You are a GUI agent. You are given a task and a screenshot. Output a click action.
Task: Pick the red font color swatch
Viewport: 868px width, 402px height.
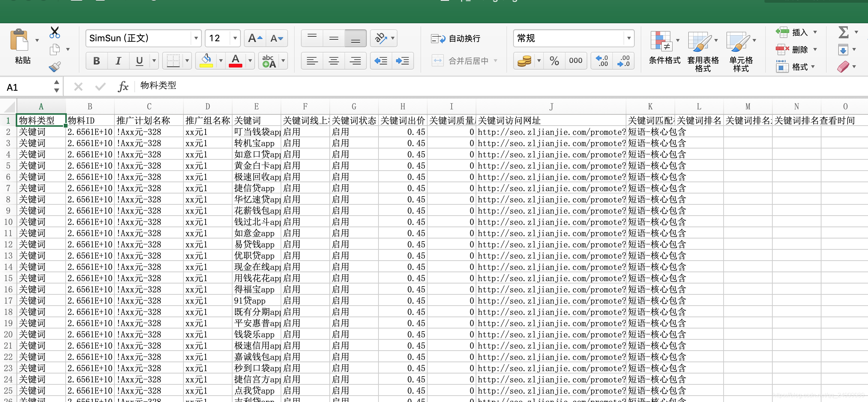235,66
